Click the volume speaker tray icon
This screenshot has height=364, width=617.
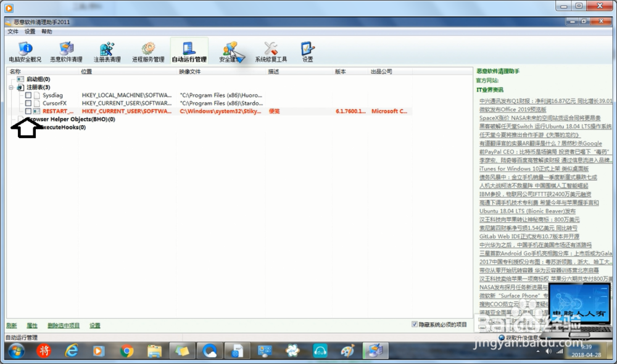tap(549, 351)
